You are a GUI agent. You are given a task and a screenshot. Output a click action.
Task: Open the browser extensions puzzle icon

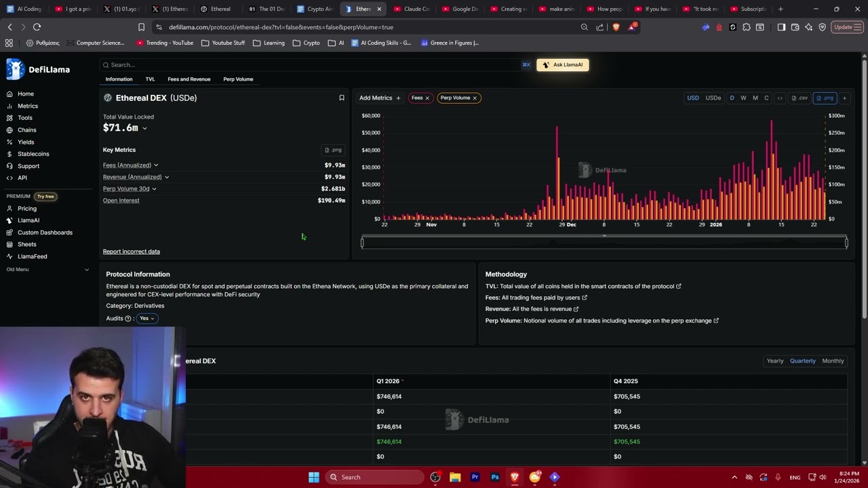[747, 27]
